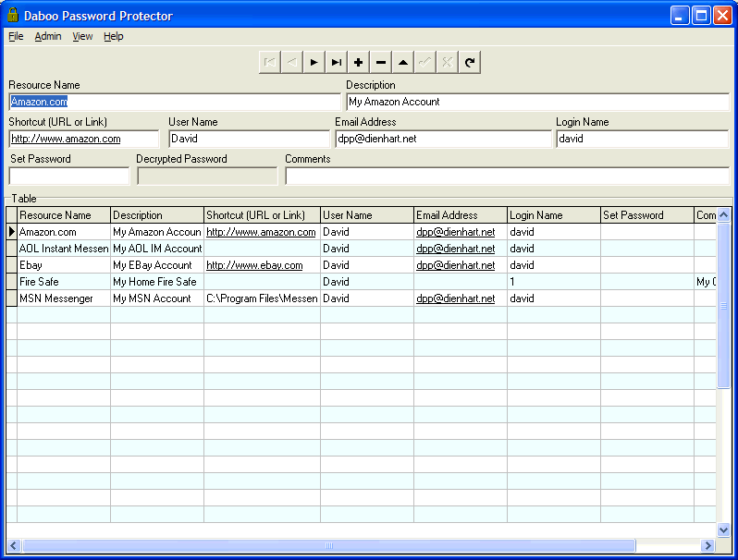Click the Comments input field

tap(507, 176)
